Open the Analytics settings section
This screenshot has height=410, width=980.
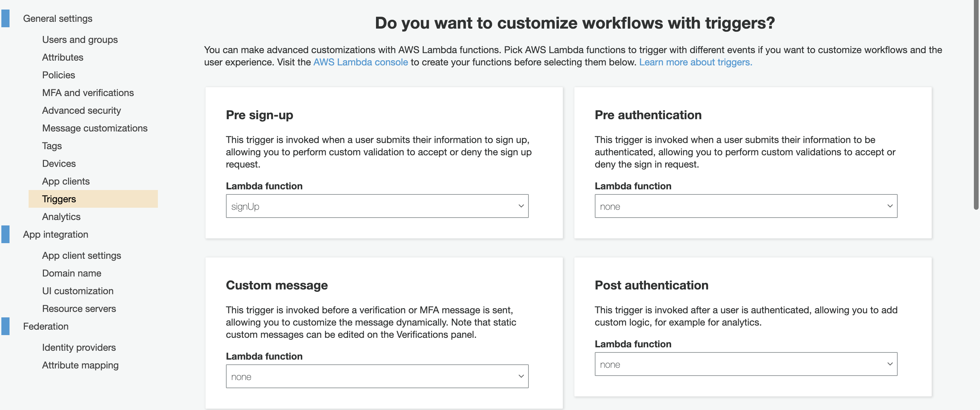pyautogui.click(x=61, y=216)
